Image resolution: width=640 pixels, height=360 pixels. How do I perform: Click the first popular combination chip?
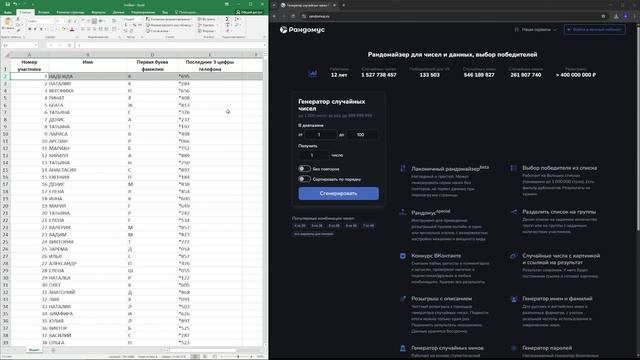(x=300, y=225)
